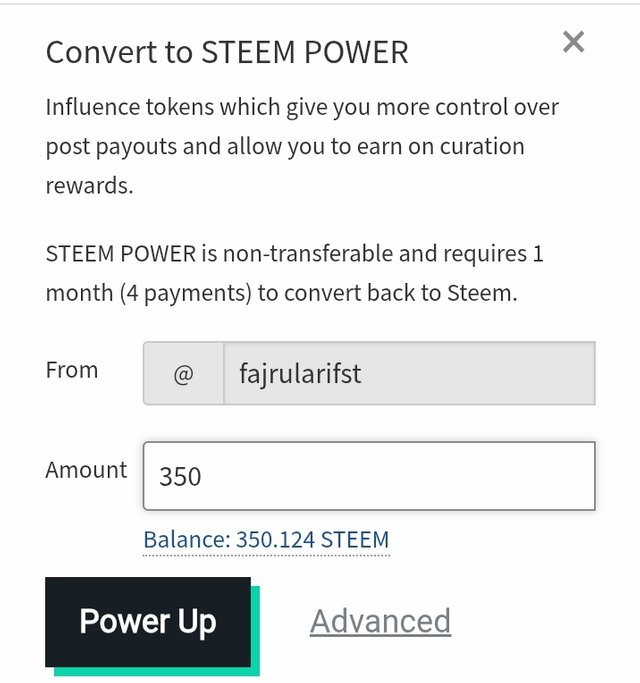Click the green accent under Power Up
The width and height of the screenshot is (640, 683).
pos(157,672)
